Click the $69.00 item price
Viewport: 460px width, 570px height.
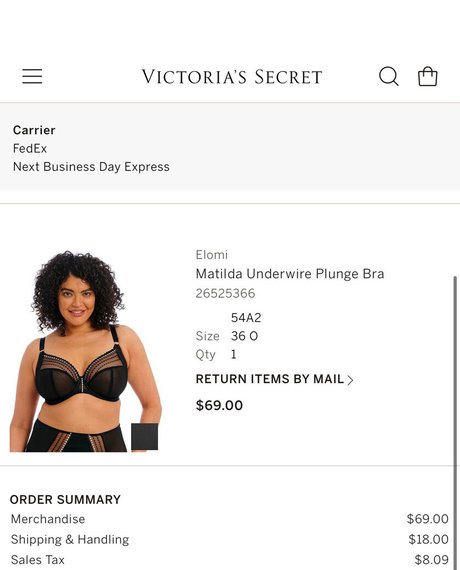[219, 405]
